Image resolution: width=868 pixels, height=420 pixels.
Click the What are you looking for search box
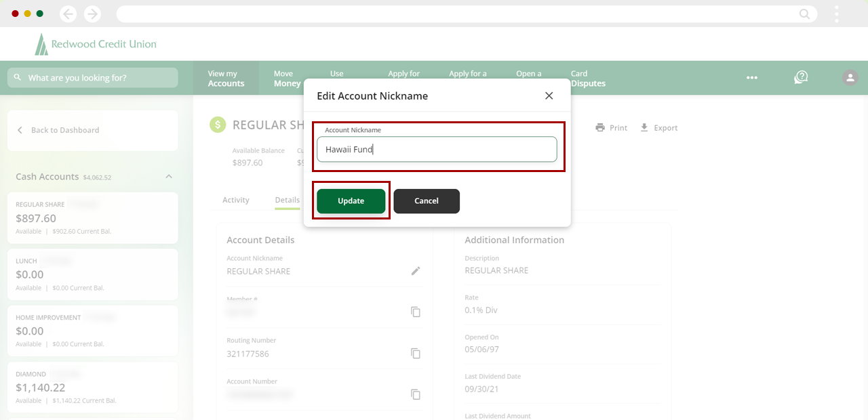tap(93, 77)
